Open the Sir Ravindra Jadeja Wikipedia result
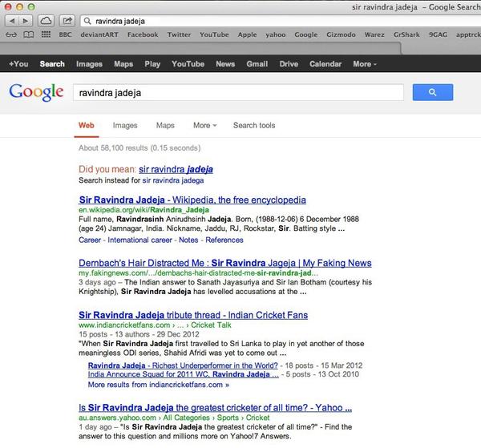Screen dimensions: 481x448 [x=192, y=200]
